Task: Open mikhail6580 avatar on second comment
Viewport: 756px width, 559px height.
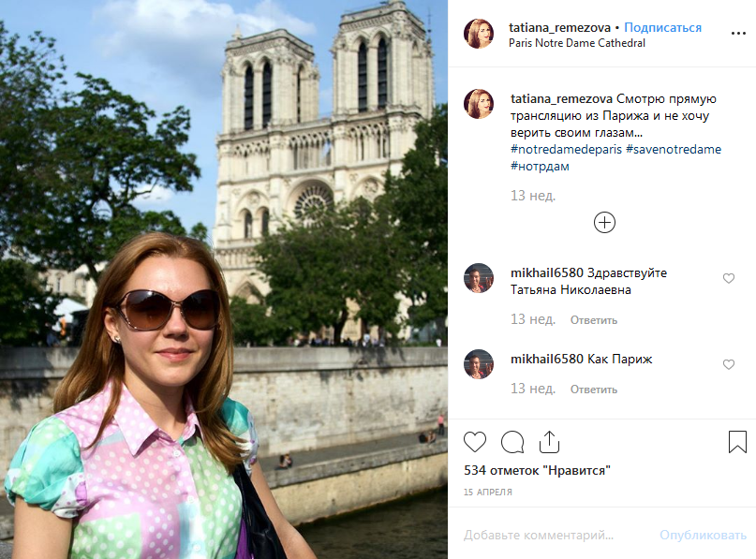Action: click(479, 364)
